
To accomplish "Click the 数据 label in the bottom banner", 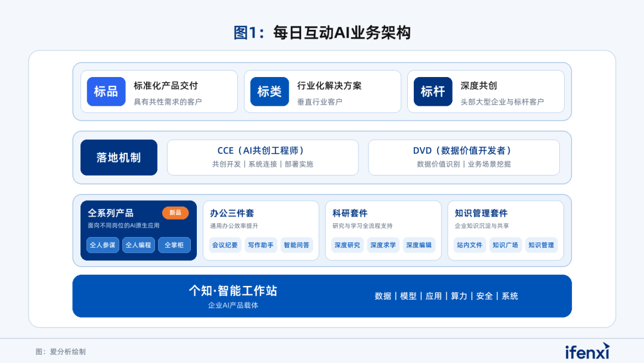I will [x=383, y=296].
